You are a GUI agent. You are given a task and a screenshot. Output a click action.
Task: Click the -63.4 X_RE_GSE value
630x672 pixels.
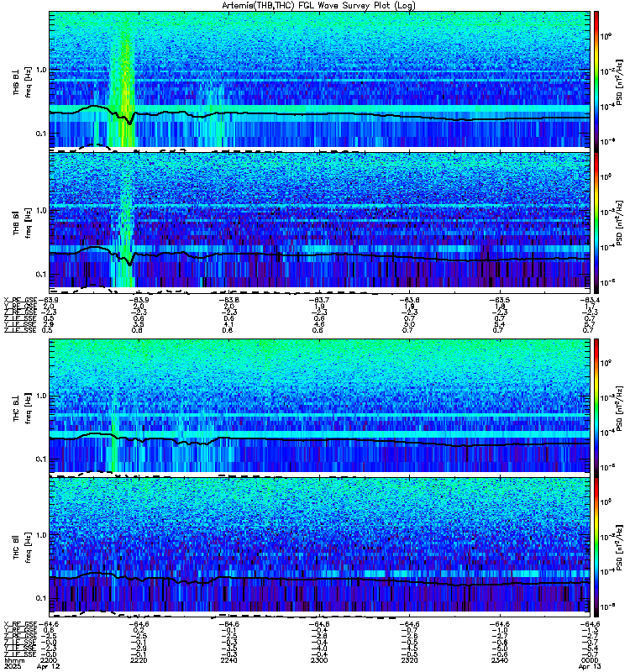[x=590, y=300]
